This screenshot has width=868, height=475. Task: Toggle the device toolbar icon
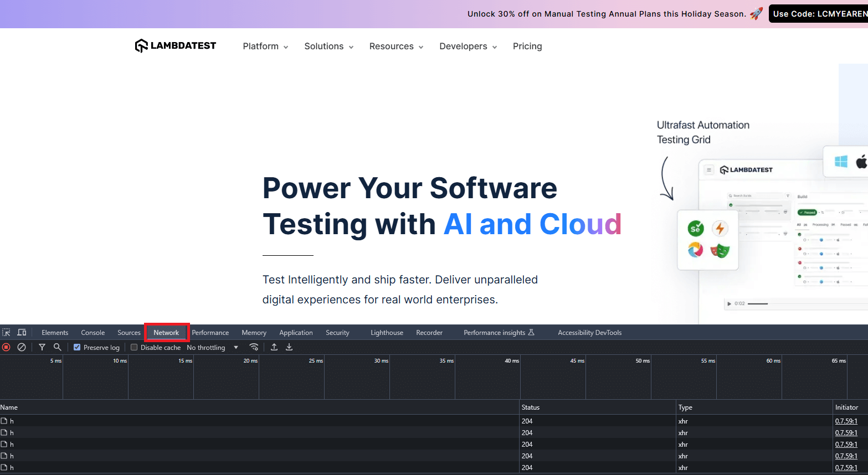pos(22,333)
